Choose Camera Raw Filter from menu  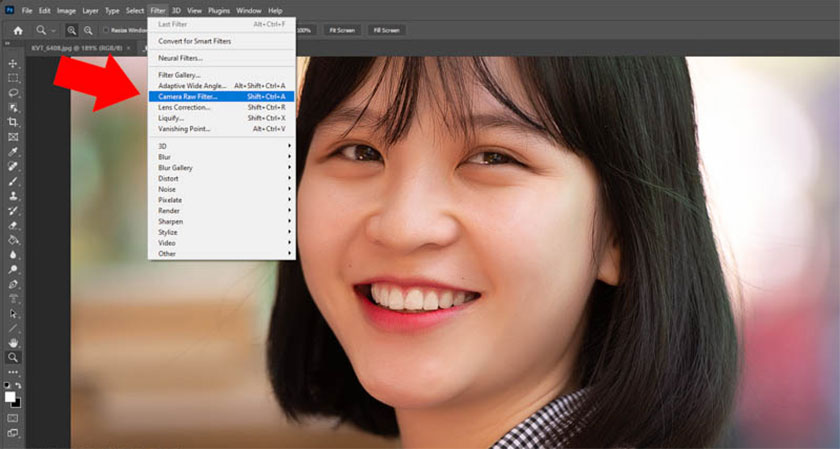pos(222,96)
